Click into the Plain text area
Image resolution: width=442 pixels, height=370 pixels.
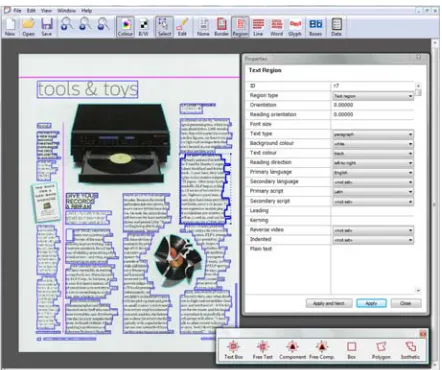click(373, 269)
